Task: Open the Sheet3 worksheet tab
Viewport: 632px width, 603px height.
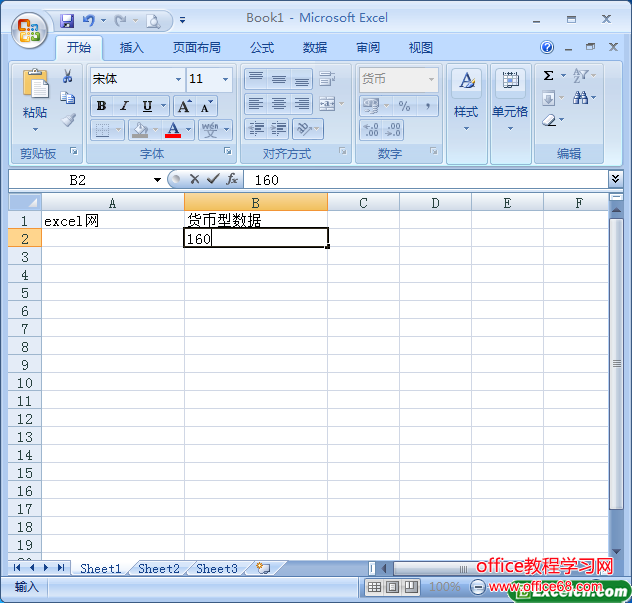Action: pyautogui.click(x=217, y=568)
